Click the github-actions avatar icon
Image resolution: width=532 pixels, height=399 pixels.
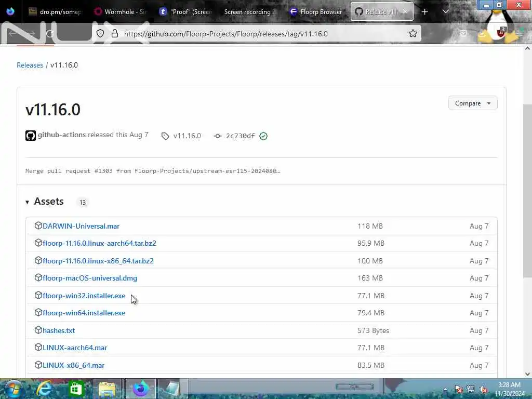(31, 136)
